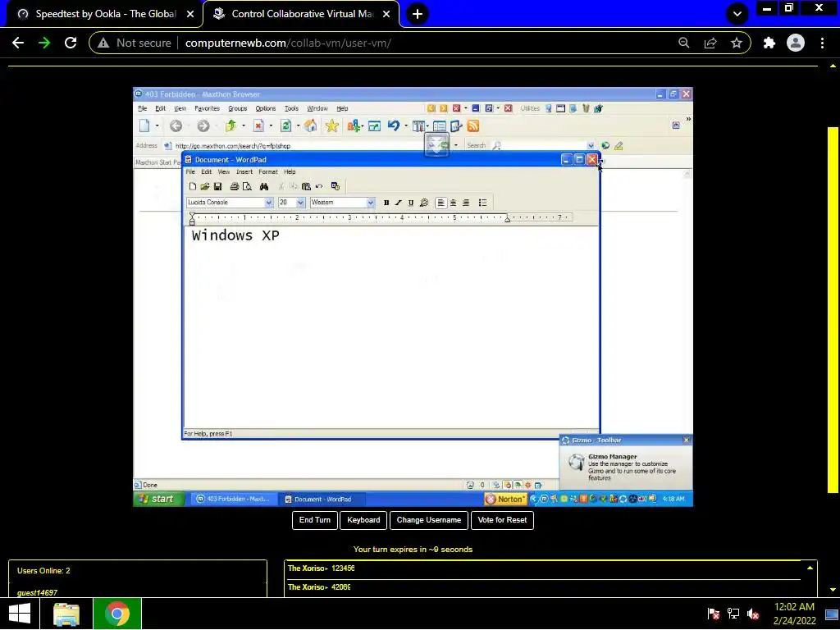Open the Windows Start menu on host taskbar
The height and width of the screenshot is (630, 840).
pyautogui.click(x=20, y=614)
